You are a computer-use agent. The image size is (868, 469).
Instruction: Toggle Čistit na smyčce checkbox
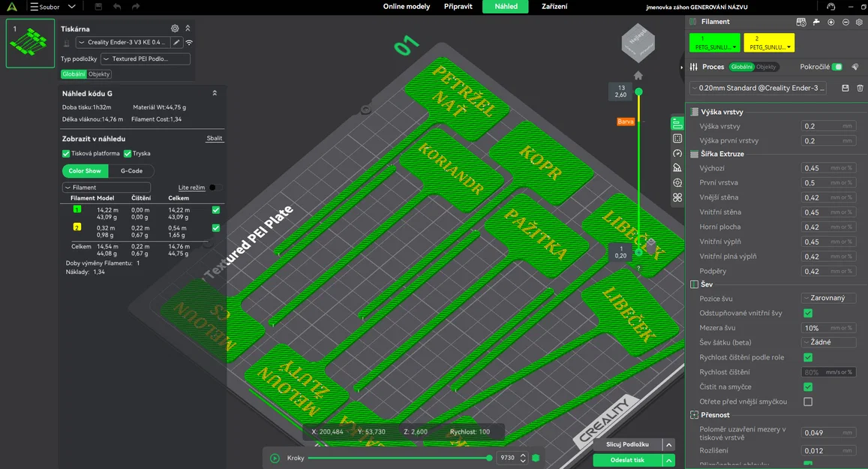(x=808, y=386)
